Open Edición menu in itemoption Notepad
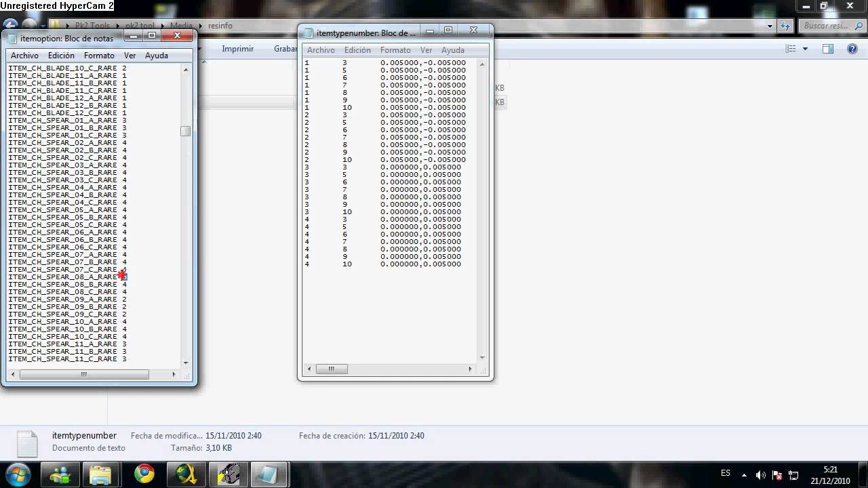Screen dimensions: 868x488 pos(61,56)
